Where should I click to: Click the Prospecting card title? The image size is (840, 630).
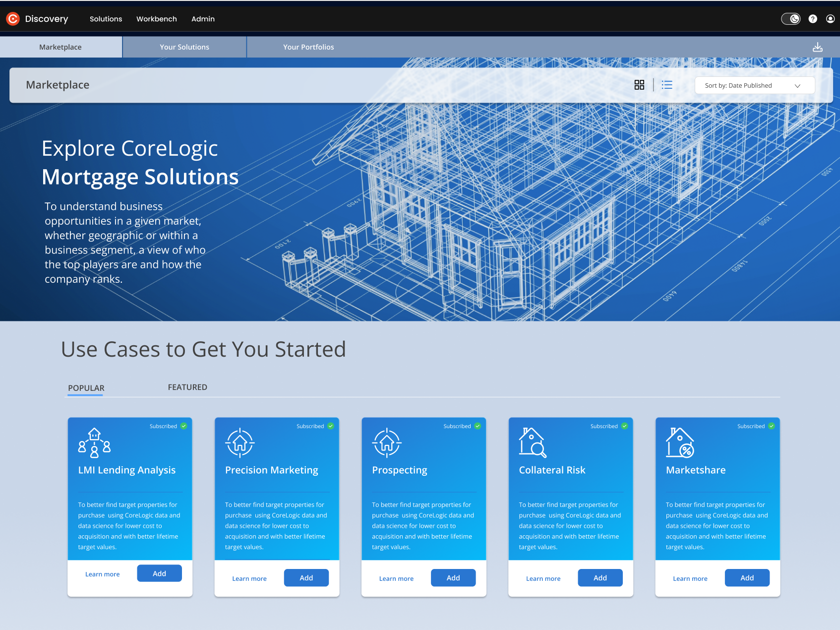[400, 470]
